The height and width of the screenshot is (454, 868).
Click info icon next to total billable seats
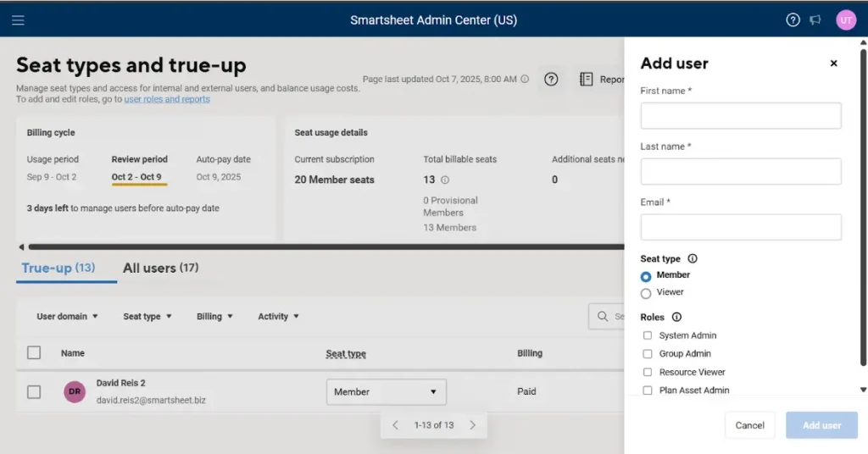pos(445,180)
